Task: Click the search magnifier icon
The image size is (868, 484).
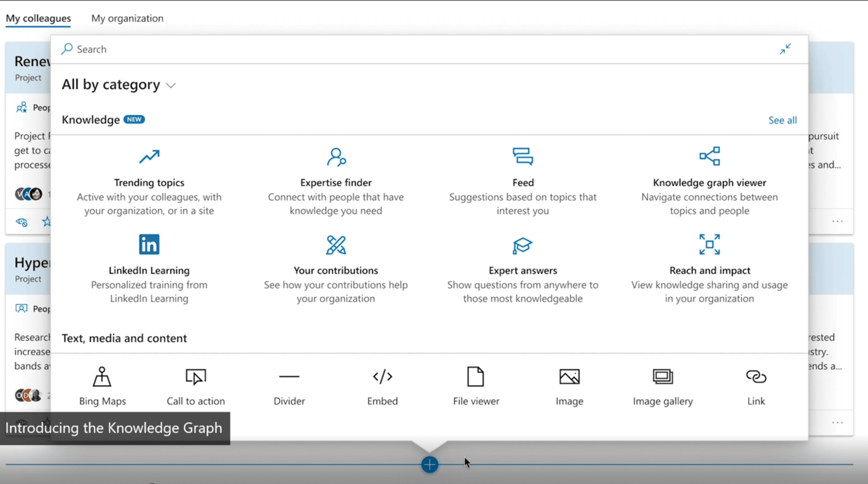Action: tap(67, 49)
